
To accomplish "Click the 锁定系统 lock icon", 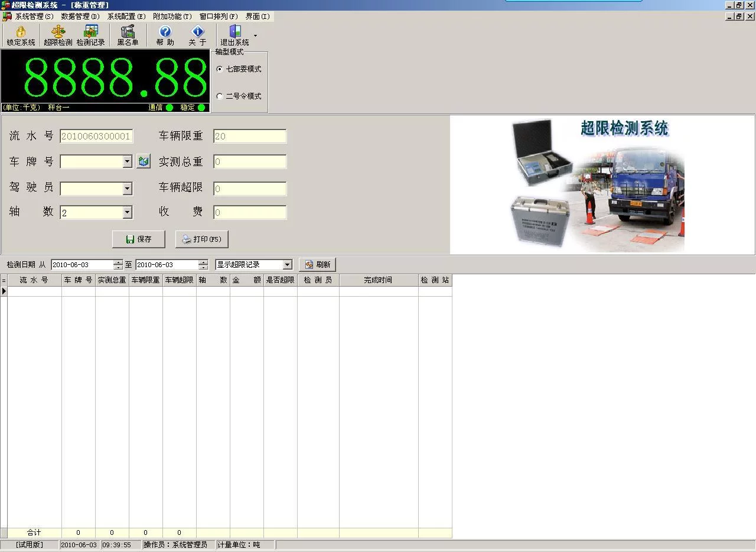I will point(21,35).
